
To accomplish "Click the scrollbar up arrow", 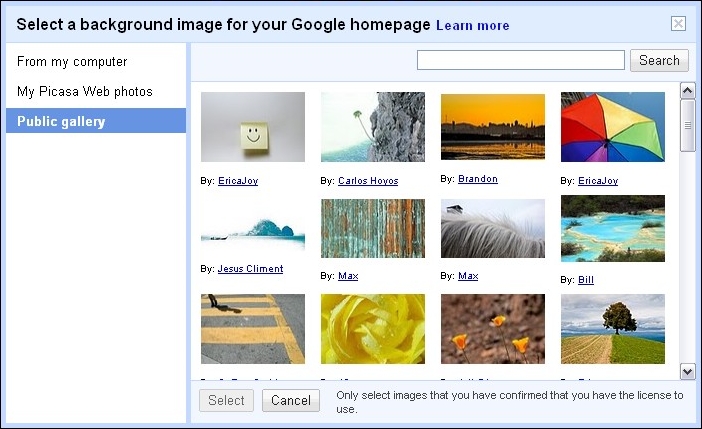I will click(x=688, y=91).
